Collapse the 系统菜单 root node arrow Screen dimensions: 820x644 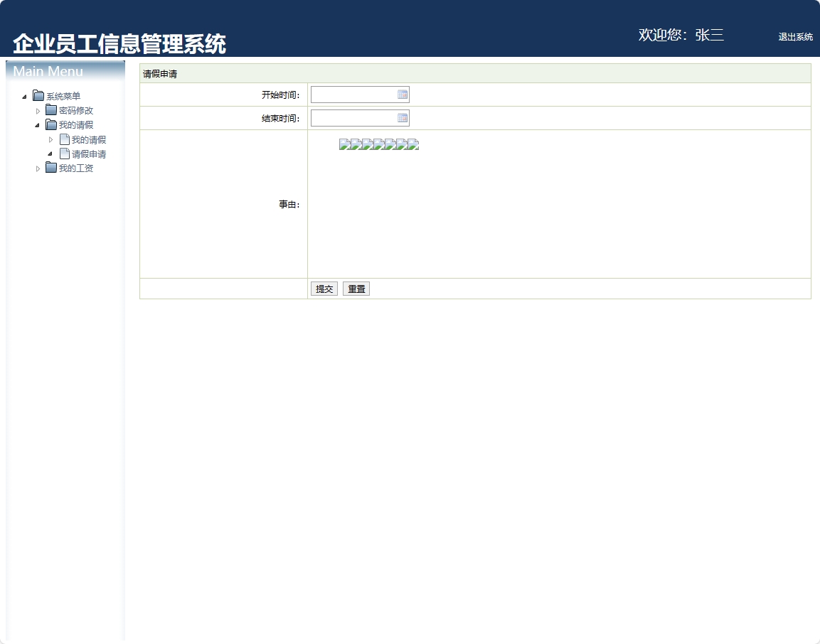(25, 97)
